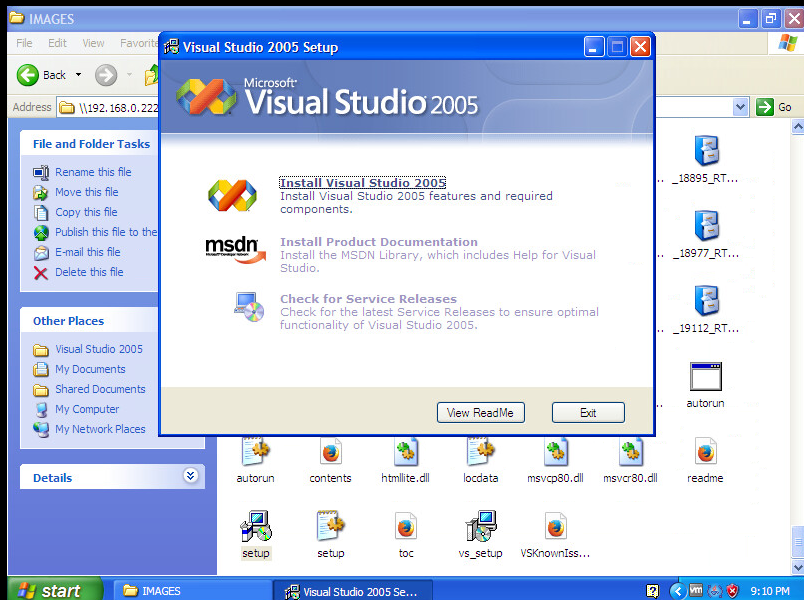Select the locdata file icon
This screenshot has height=600, width=804.
tap(480, 453)
